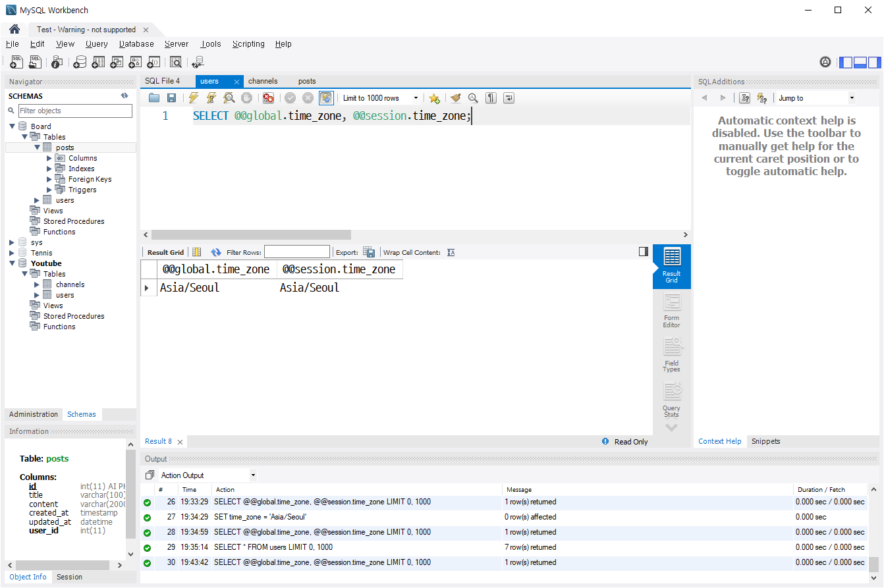This screenshot has height=588, width=884.
Task: Collapse the Board schema tree node
Action: 12,126
